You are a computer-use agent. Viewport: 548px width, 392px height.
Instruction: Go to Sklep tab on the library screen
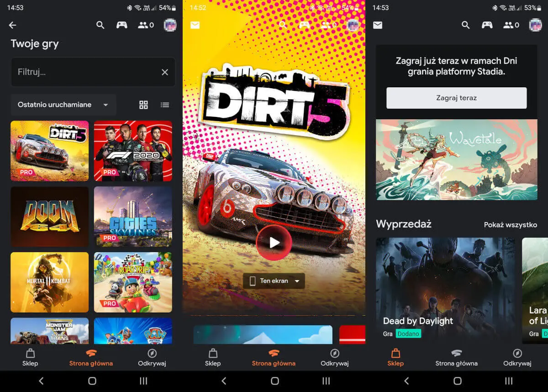(x=30, y=358)
